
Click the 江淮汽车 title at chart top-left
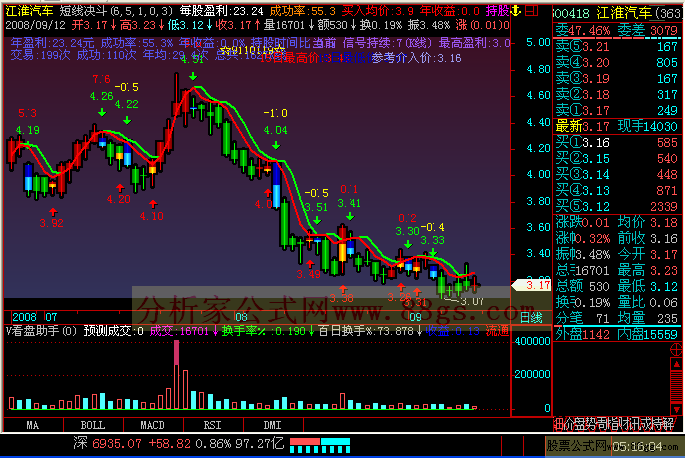(29, 11)
